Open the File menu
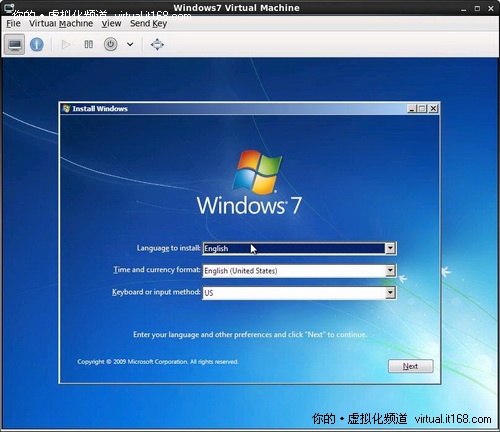500x432 pixels. click(x=13, y=24)
